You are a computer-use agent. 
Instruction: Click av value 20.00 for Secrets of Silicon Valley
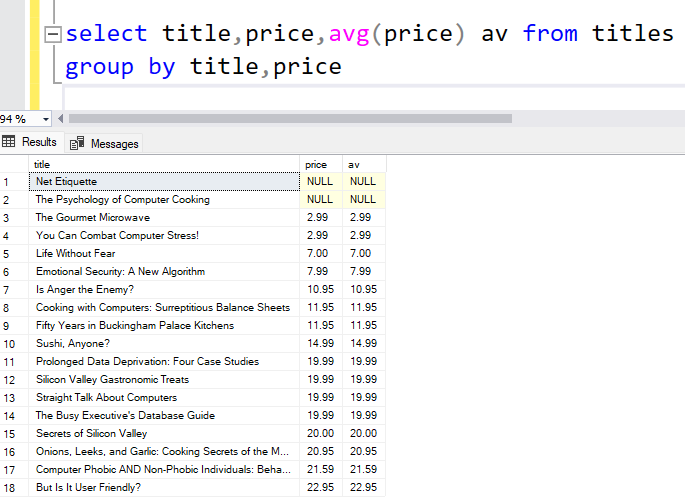click(x=364, y=433)
